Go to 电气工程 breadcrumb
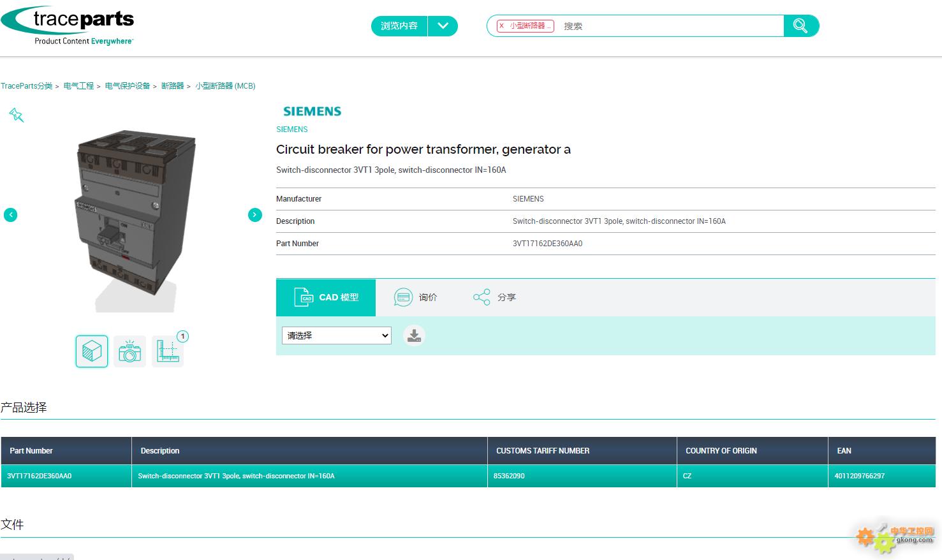 point(78,86)
